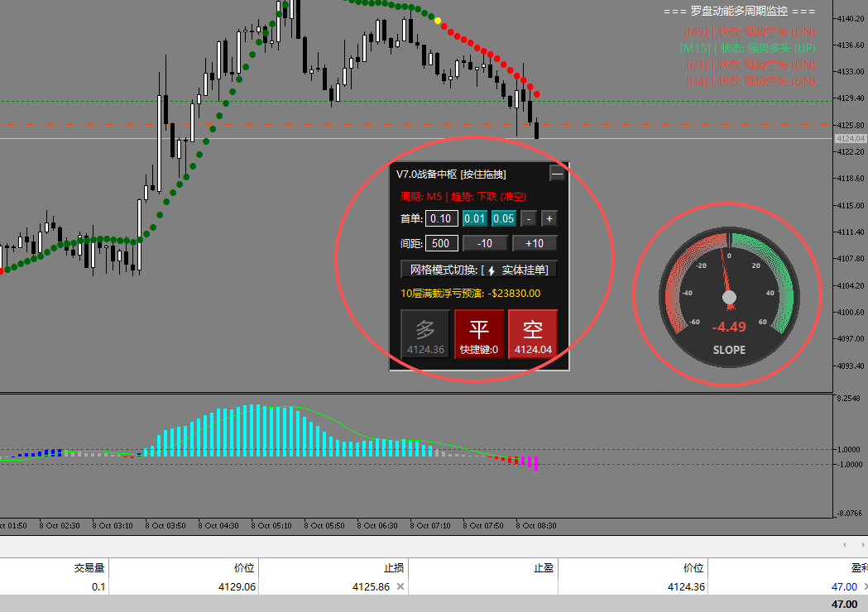
Task: Select the yellow dot on trend indicator
Action: click(438, 21)
